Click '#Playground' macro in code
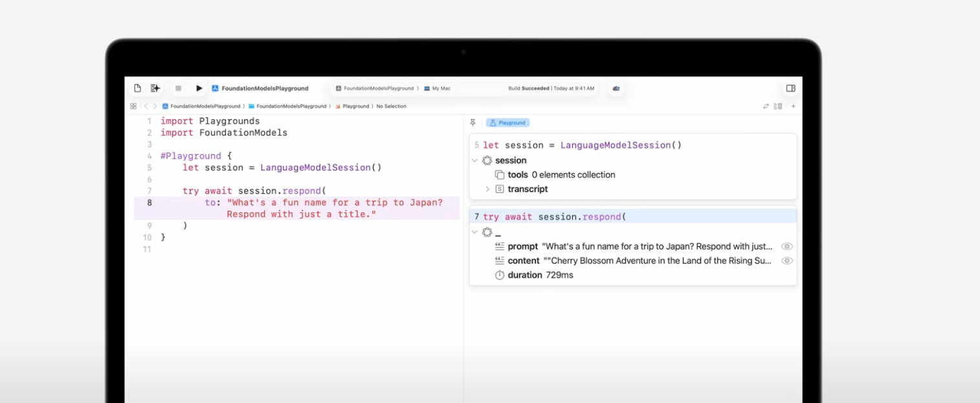Image resolution: width=980 pixels, height=403 pixels. (191, 156)
